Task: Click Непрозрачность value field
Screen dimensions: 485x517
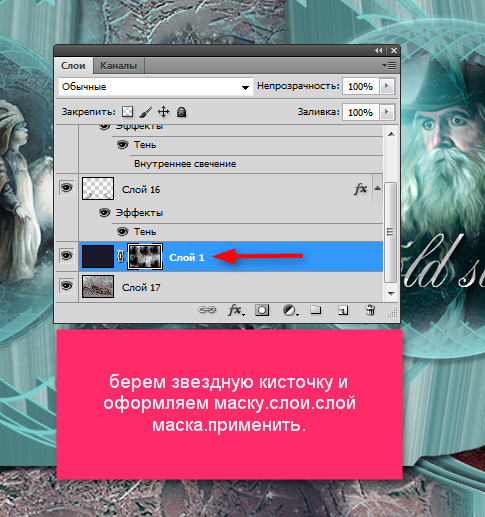Action: pyautogui.click(x=360, y=86)
